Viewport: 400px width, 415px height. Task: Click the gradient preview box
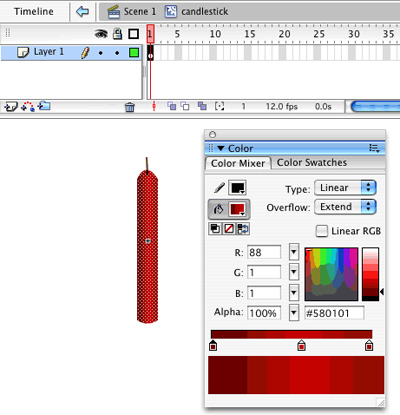tap(296, 375)
